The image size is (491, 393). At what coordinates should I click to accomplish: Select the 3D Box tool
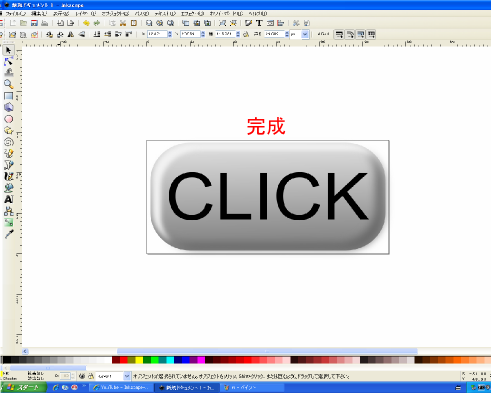(9, 107)
